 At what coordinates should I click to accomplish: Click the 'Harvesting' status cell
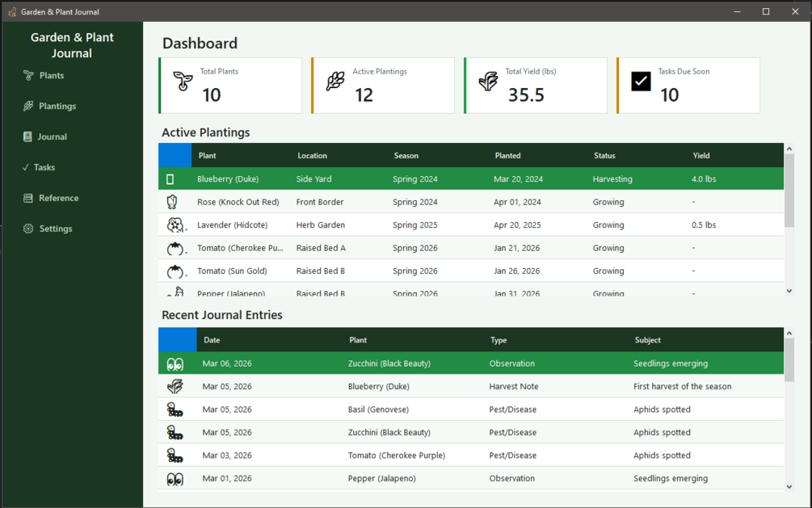click(612, 179)
